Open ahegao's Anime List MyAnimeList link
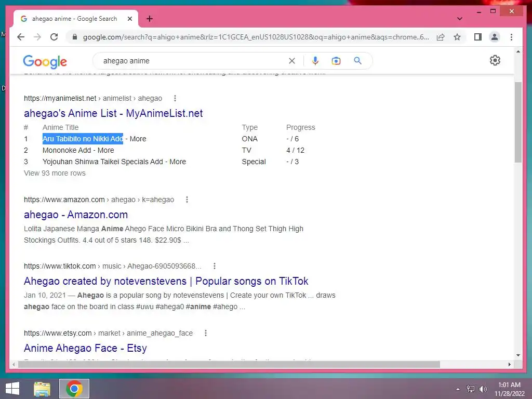Screen dimensions: 532x399 113,113
